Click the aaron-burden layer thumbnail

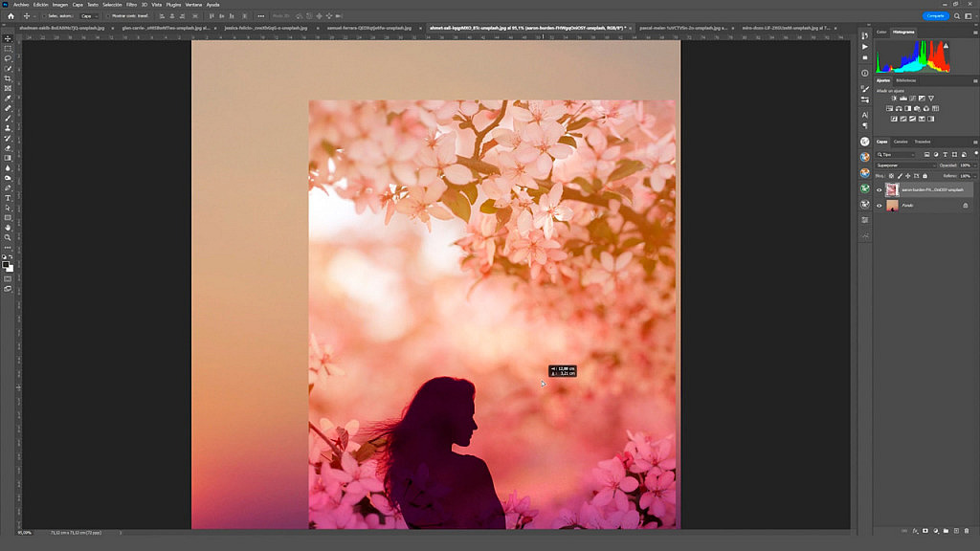point(893,190)
